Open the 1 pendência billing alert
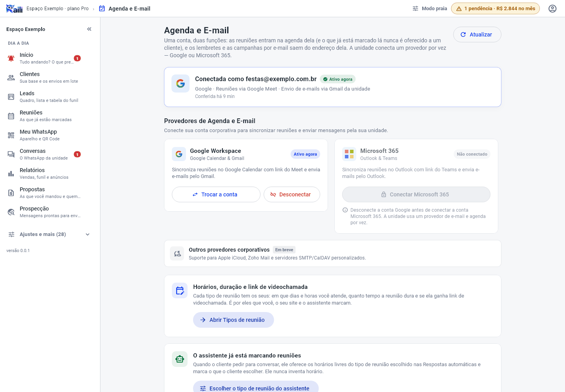Image resolution: width=565 pixels, height=392 pixels. click(x=496, y=9)
